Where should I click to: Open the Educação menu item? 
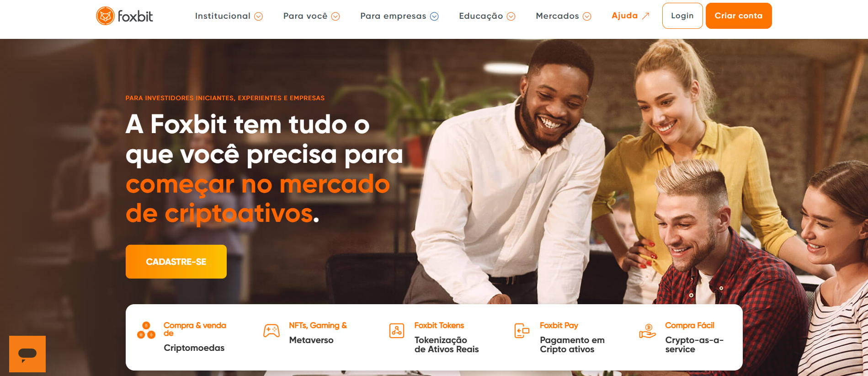487,16
